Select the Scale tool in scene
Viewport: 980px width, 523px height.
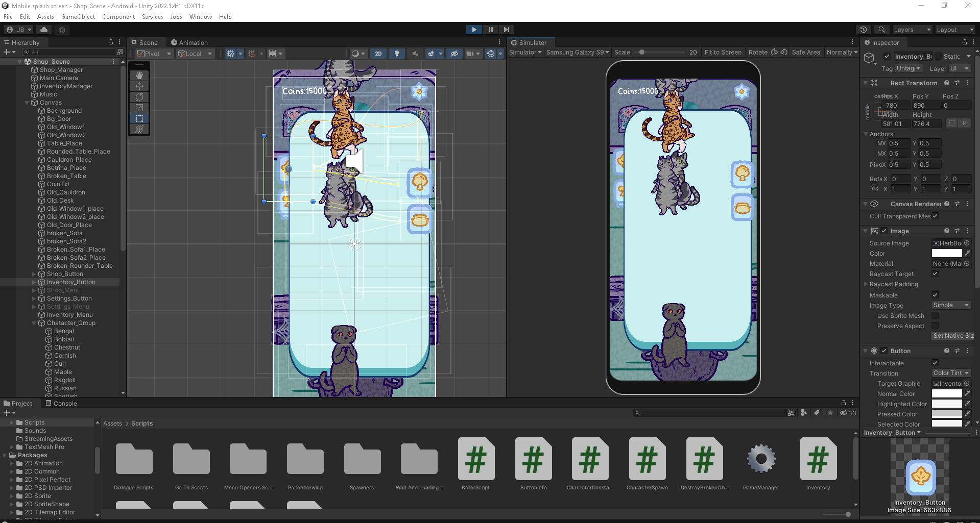[139, 107]
